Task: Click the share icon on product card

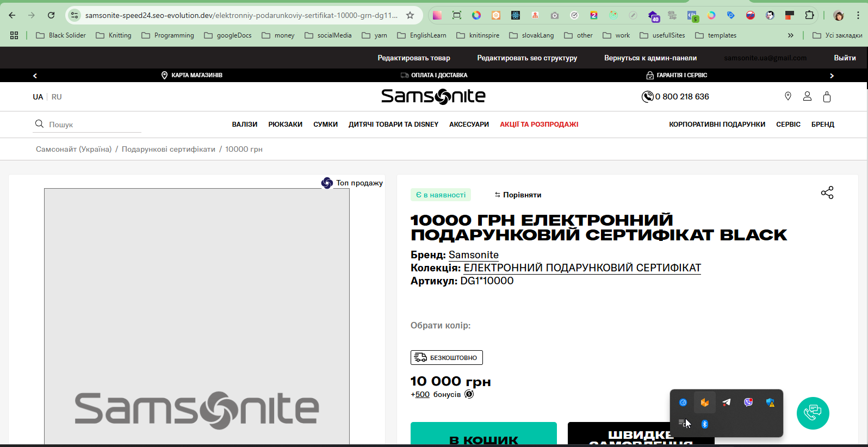Action: 827,193
